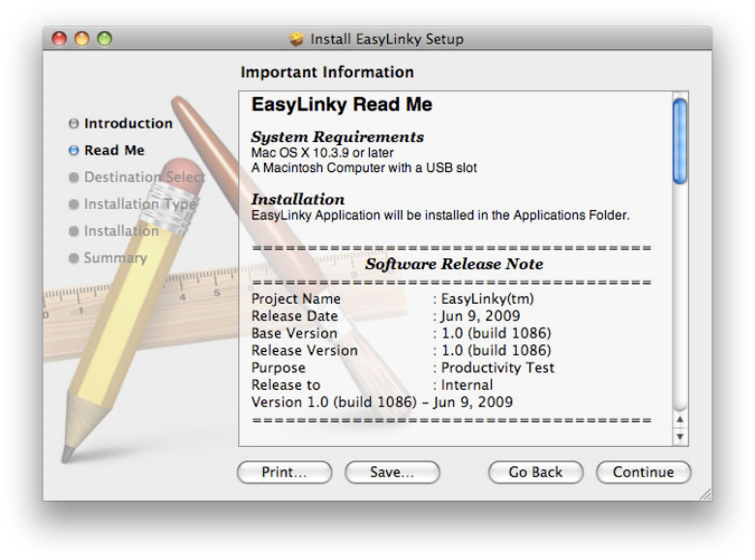Click the EasyLinky Read Me heading

pyautogui.click(x=342, y=104)
